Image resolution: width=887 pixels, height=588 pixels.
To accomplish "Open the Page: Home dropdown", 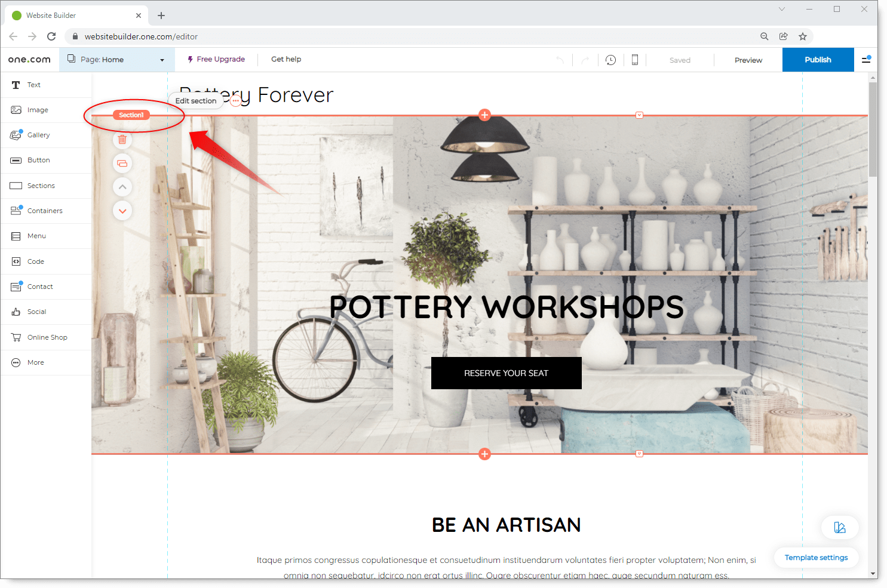I will tap(116, 59).
